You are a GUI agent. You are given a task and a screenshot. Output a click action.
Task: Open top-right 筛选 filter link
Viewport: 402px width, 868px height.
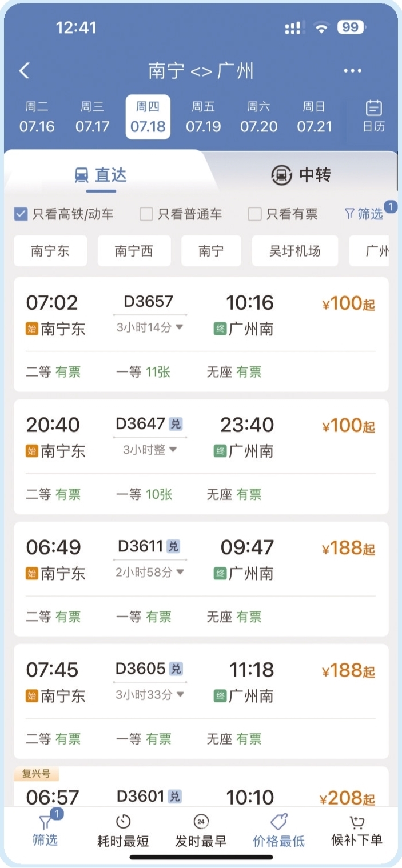(364, 214)
